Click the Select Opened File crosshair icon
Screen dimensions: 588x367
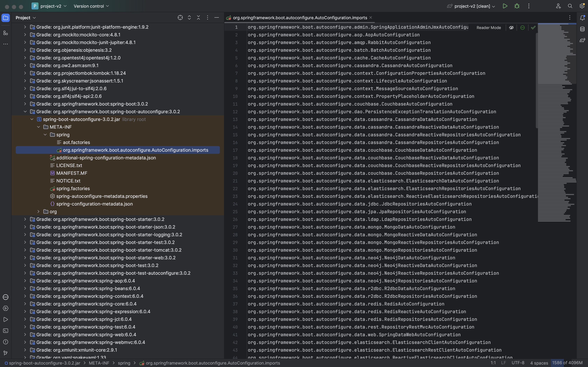click(x=180, y=18)
